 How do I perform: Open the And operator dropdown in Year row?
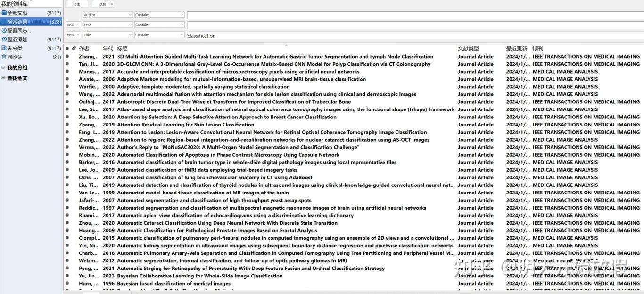73,25
